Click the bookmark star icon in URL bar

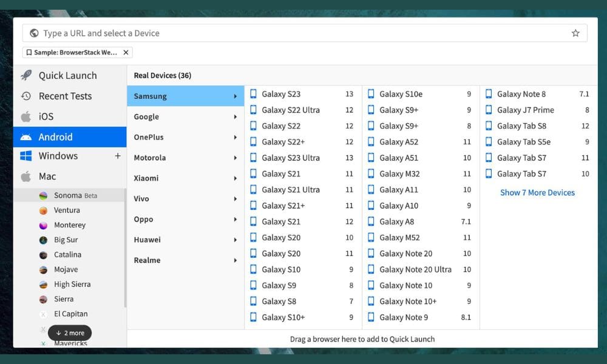pyautogui.click(x=575, y=33)
